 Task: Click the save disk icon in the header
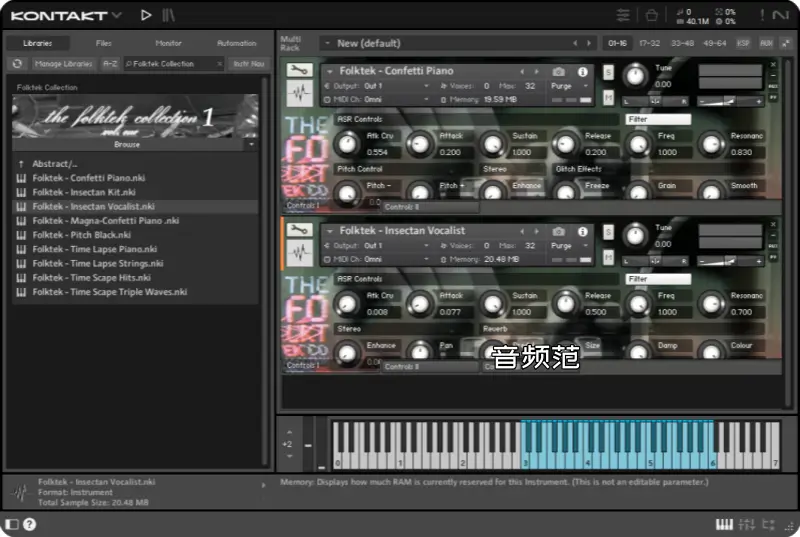tap(651, 15)
